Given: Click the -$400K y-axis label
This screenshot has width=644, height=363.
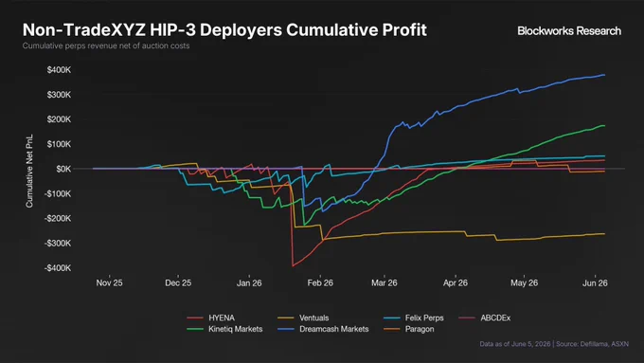Looking at the screenshot, I should (x=58, y=268).
